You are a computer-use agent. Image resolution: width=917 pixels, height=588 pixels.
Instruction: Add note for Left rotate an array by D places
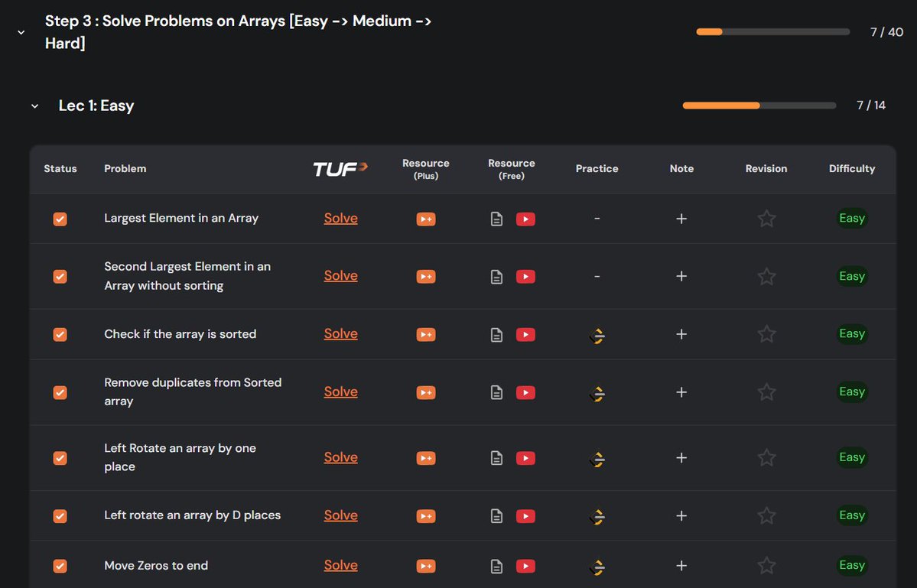pos(681,515)
